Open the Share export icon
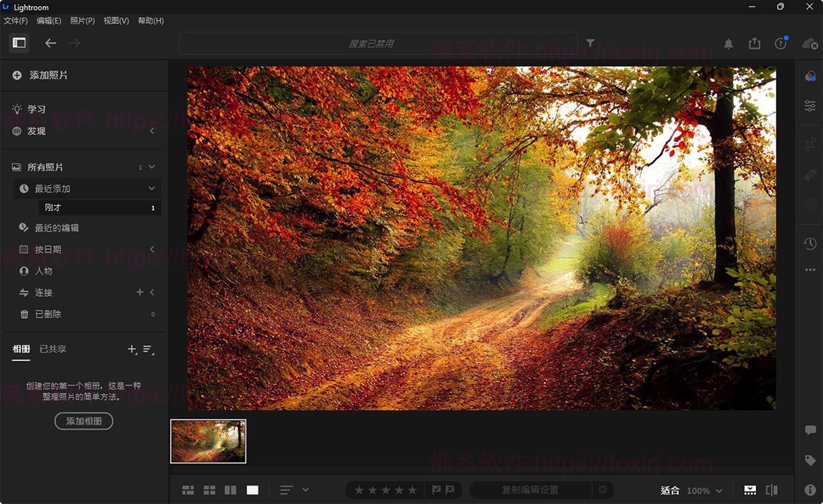 [754, 43]
